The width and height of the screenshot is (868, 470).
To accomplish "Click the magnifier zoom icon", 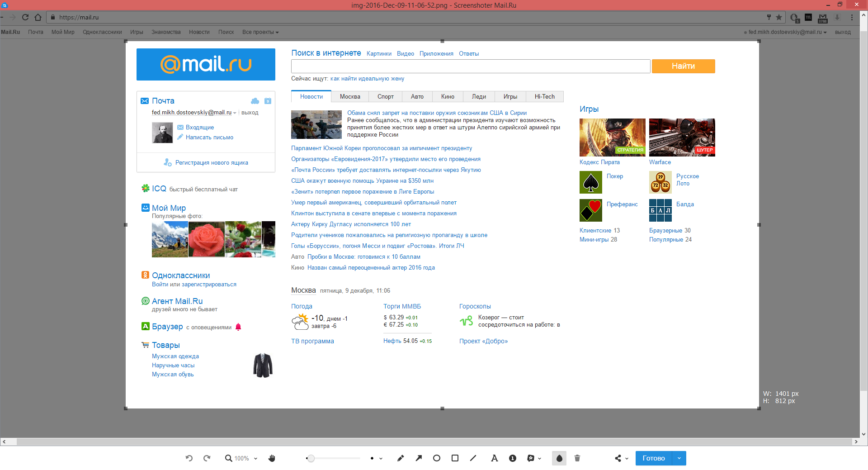I will click(229, 458).
